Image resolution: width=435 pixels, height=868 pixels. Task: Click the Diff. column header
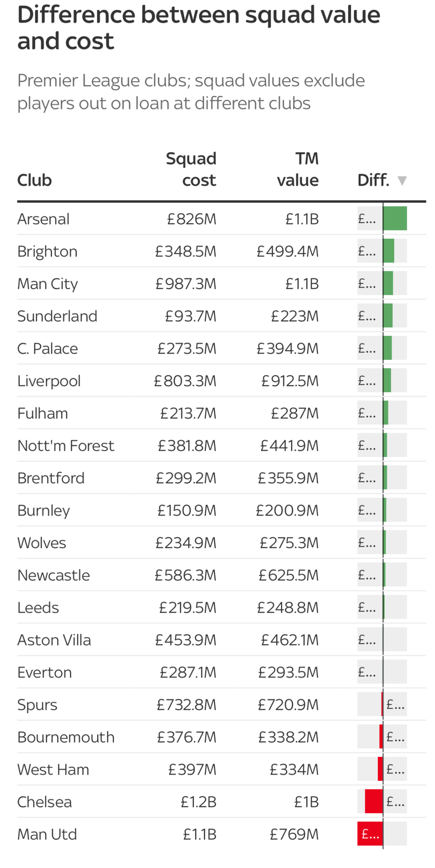[x=373, y=180]
